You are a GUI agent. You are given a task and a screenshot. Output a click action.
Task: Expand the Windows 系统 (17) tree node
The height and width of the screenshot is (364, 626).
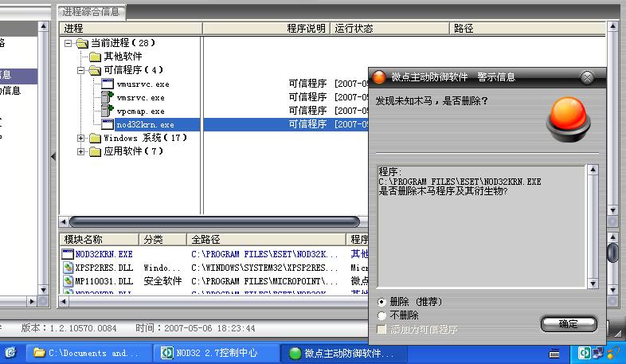[81, 138]
